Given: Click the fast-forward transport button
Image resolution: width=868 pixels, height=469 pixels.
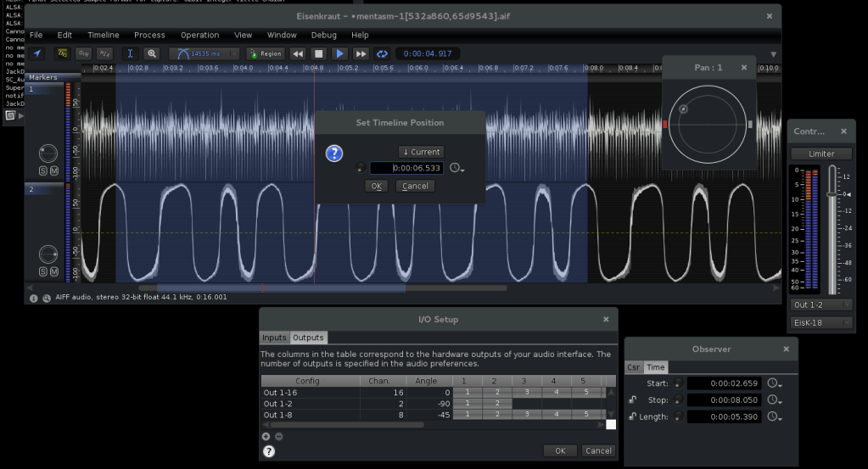Looking at the screenshot, I should pos(361,53).
